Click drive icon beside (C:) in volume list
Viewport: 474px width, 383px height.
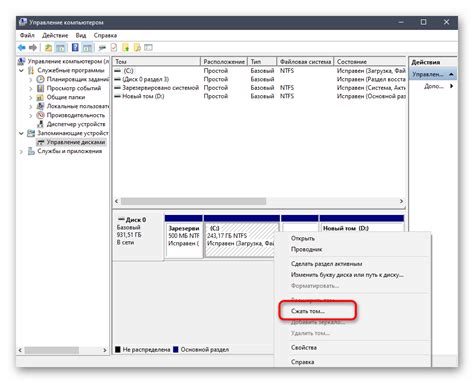click(x=117, y=71)
